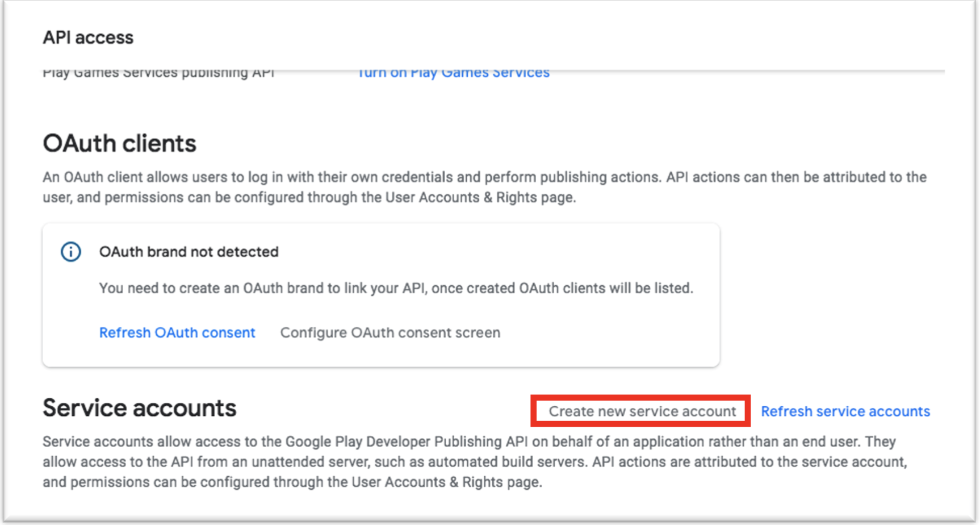980x525 pixels.
Task: Open the Refresh OAuth consent link
Action: [x=177, y=332]
